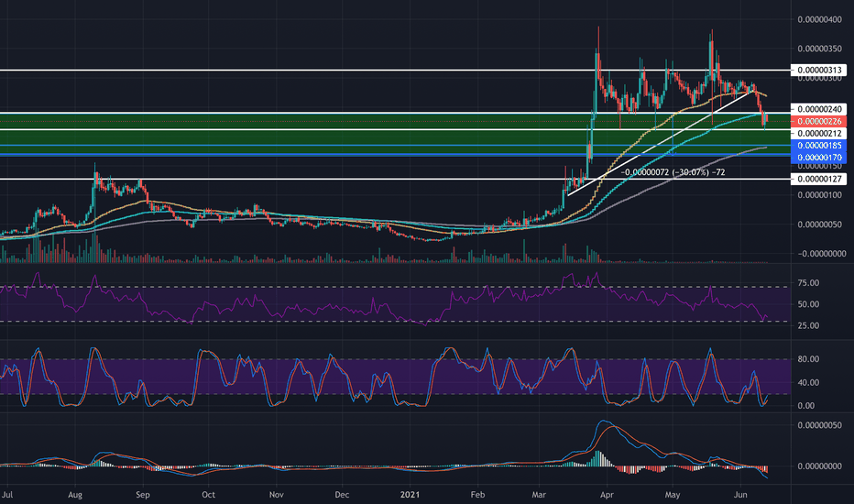Select the blue 0.00000185 price label
This screenshot has width=854, height=504.
(x=818, y=146)
